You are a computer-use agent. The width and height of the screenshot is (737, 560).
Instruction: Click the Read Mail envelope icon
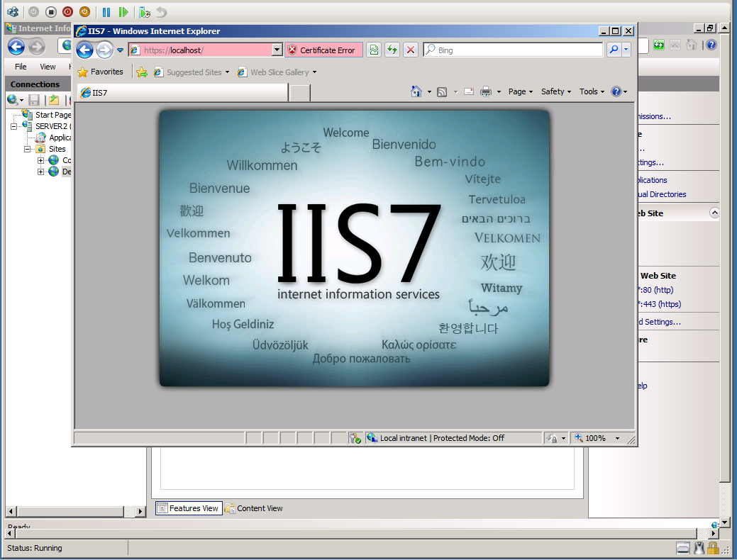pyautogui.click(x=469, y=91)
